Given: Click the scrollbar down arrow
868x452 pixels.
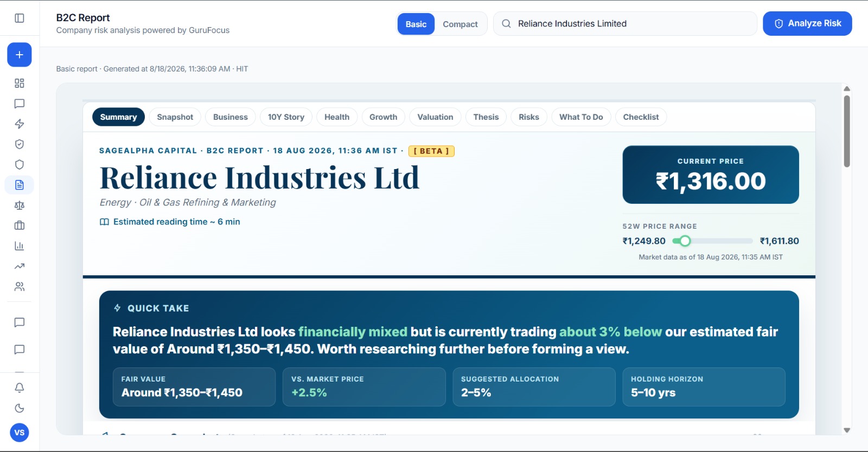Looking at the screenshot, I should coord(847,430).
